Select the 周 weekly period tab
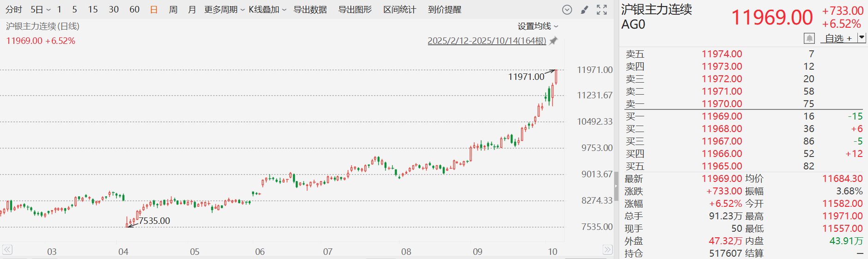 [173, 10]
